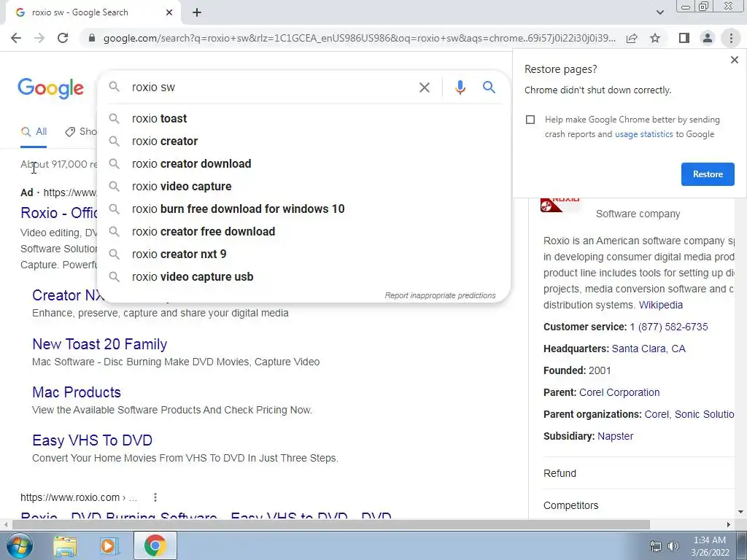747x560 pixels.
Task: Go back to the previous page
Action: (x=16, y=38)
